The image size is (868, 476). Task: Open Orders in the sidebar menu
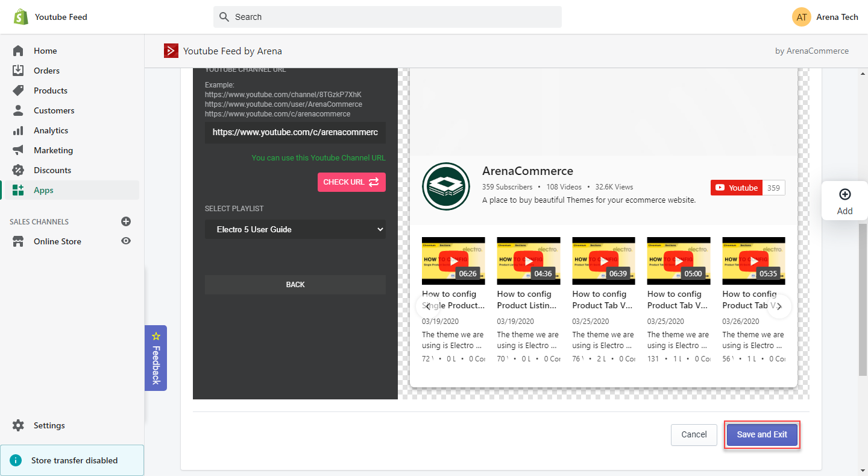[46, 71]
